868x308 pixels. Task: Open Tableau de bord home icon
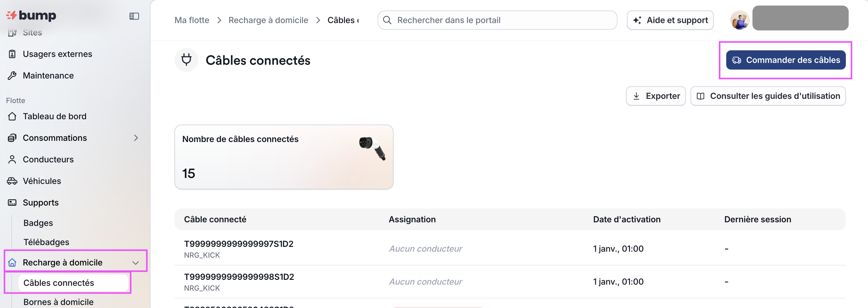point(12,116)
